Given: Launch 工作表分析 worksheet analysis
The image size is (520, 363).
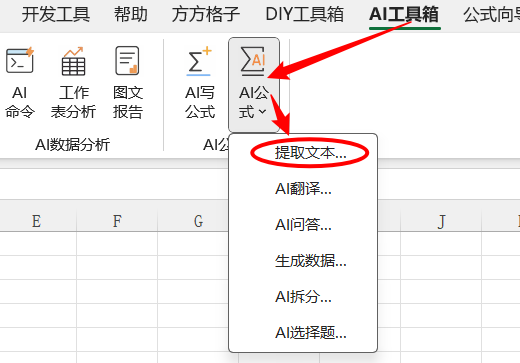Looking at the screenshot, I should coord(73,83).
